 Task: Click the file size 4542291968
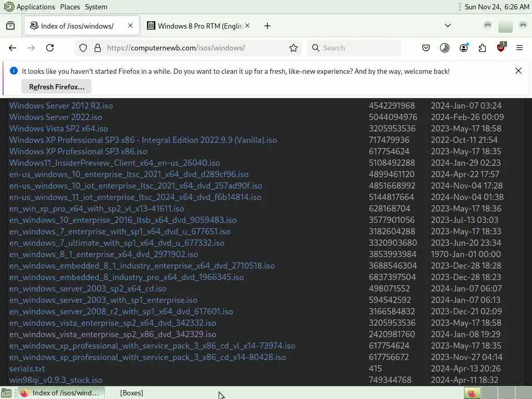392,105
